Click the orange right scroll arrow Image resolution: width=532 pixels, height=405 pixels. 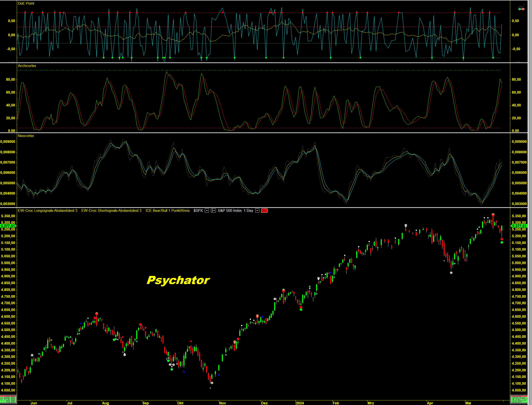click(x=523, y=9)
